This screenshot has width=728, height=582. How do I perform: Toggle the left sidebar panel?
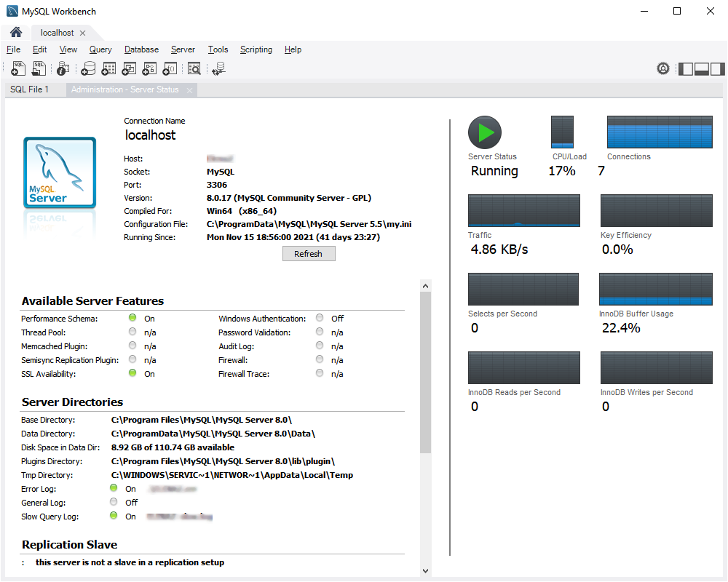click(x=686, y=68)
